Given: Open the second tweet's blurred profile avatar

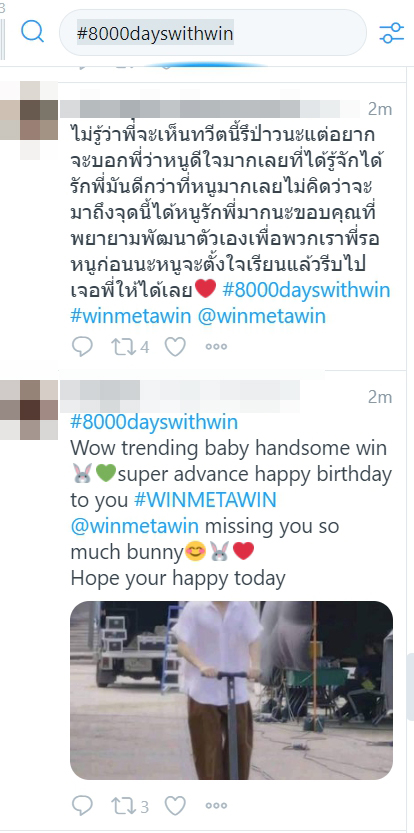Looking at the screenshot, I should point(29,410).
